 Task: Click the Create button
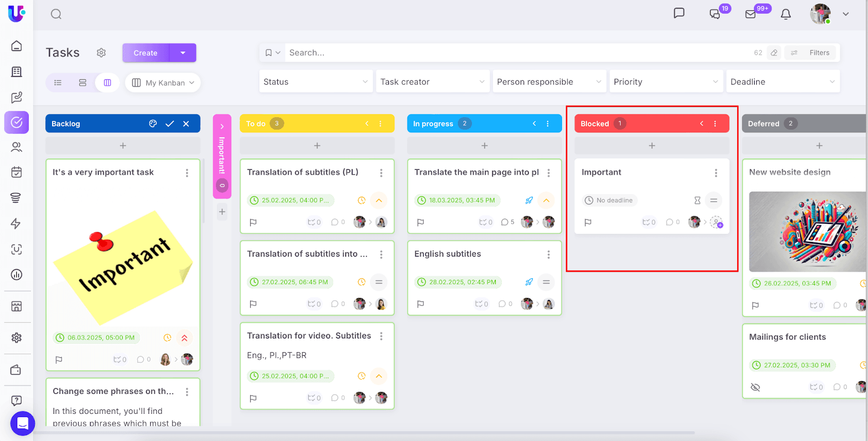(145, 53)
